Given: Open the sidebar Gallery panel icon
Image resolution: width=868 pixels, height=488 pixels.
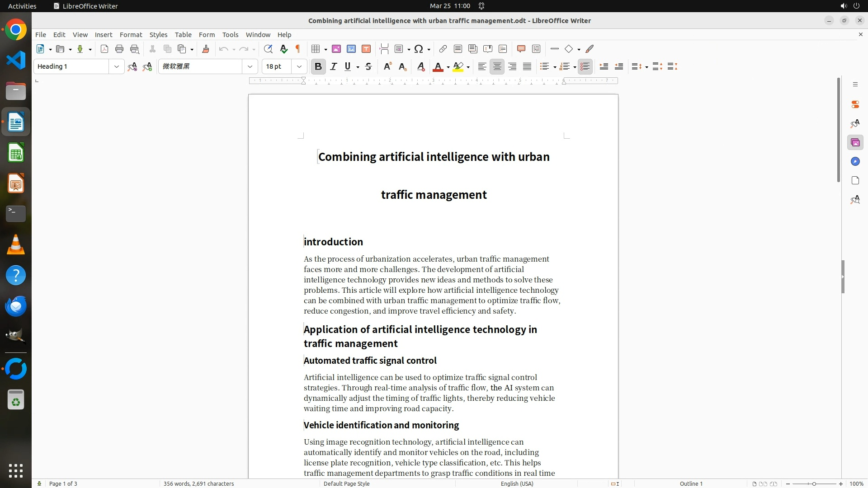Looking at the screenshot, I should [x=855, y=143].
